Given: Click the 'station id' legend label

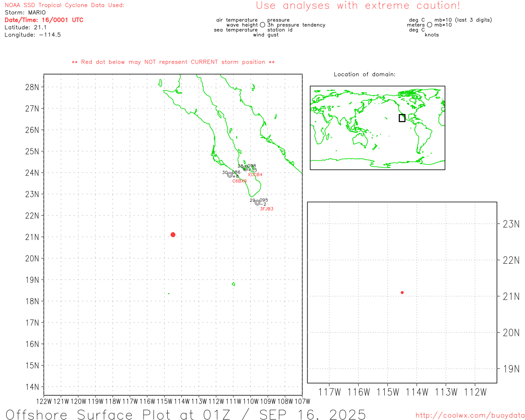Looking at the screenshot, I should (x=280, y=30).
